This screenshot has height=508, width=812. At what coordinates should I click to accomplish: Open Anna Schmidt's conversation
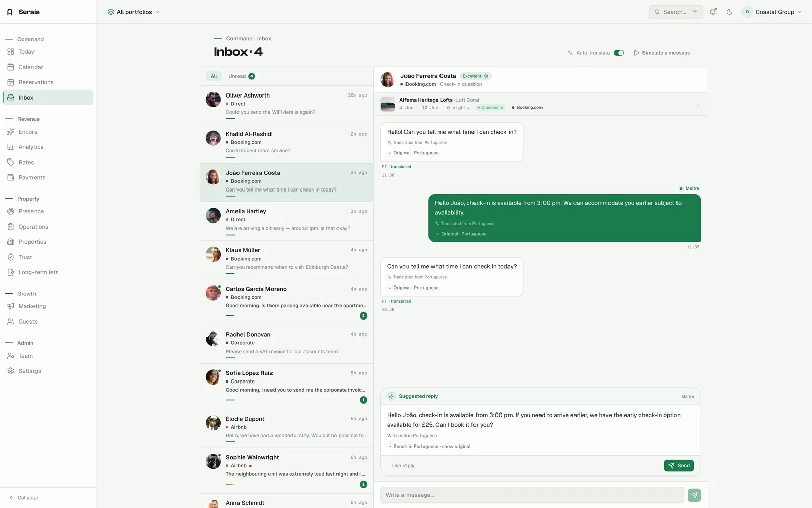click(x=287, y=502)
